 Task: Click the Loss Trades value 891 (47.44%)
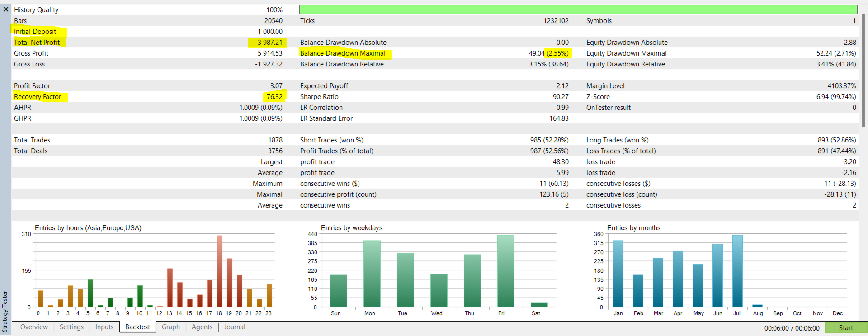(837, 151)
